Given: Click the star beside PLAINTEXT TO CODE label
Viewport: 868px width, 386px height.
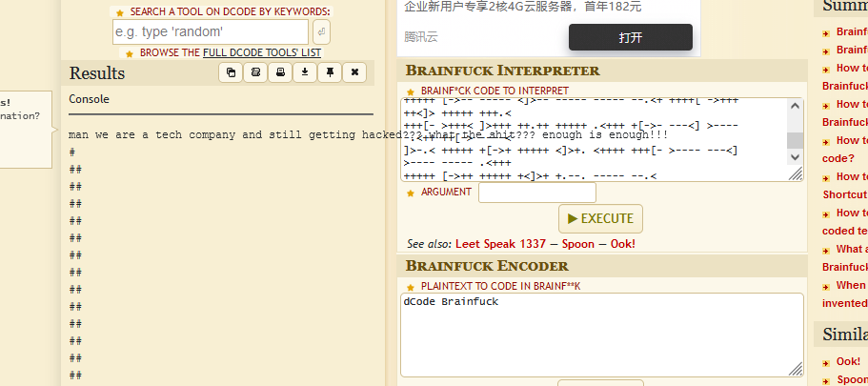Looking at the screenshot, I should pyautogui.click(x=411, y=287).
